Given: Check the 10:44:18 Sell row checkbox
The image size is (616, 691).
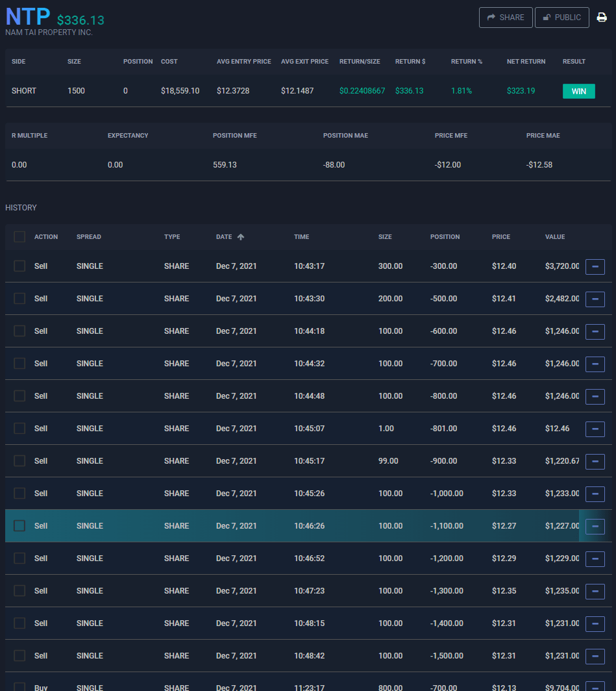Looking at the screenshot, I should [19, 331].
